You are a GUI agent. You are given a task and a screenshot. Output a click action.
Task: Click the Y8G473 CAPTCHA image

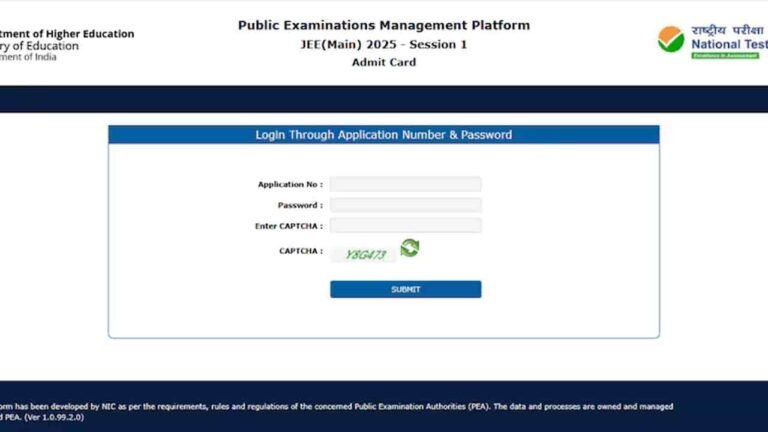click(x=365, y=255)
